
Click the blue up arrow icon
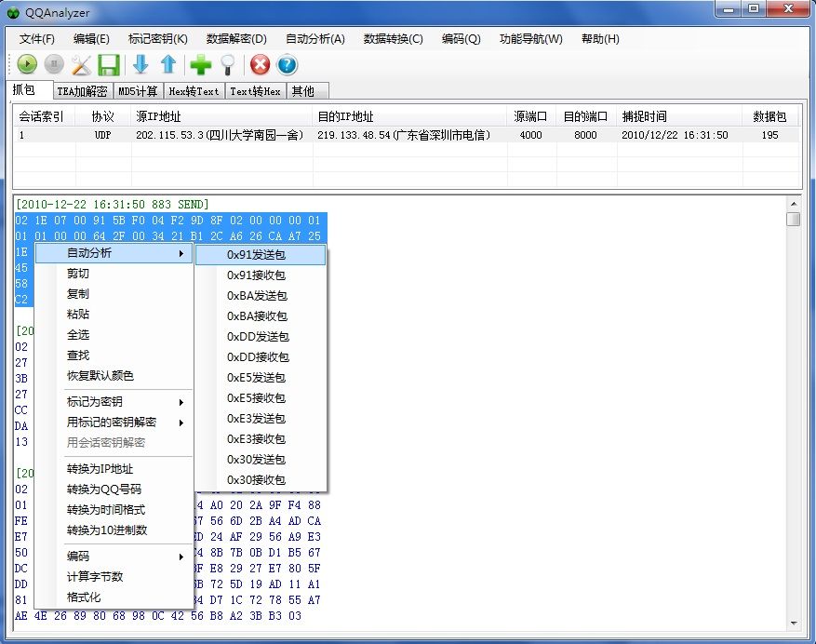(x=168, y=65)
